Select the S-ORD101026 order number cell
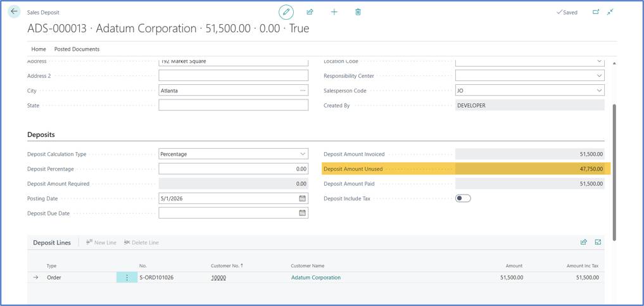 [156, 277]
